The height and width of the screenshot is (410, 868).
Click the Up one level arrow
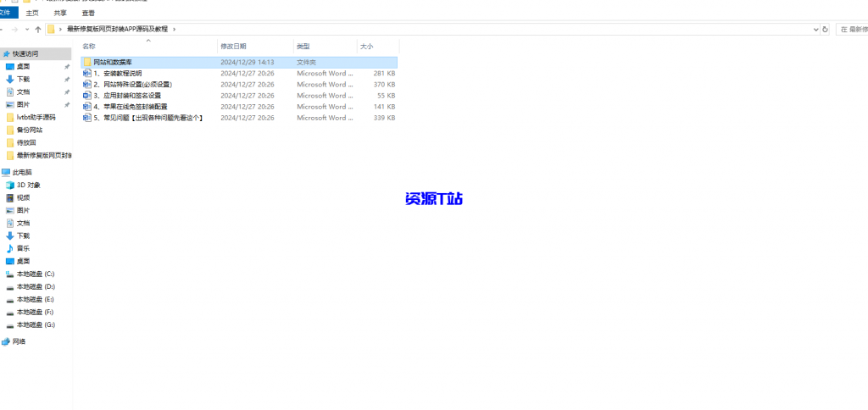tap(38, 30)
